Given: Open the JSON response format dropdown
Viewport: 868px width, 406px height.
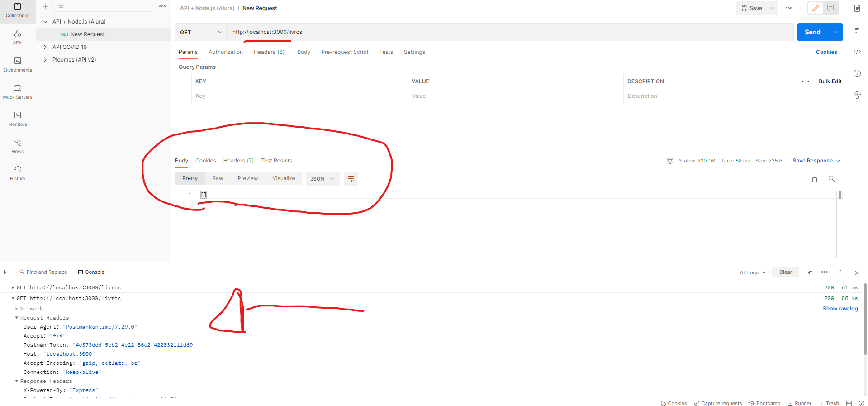Looking at the screenshot, I should tap(323, 179).
